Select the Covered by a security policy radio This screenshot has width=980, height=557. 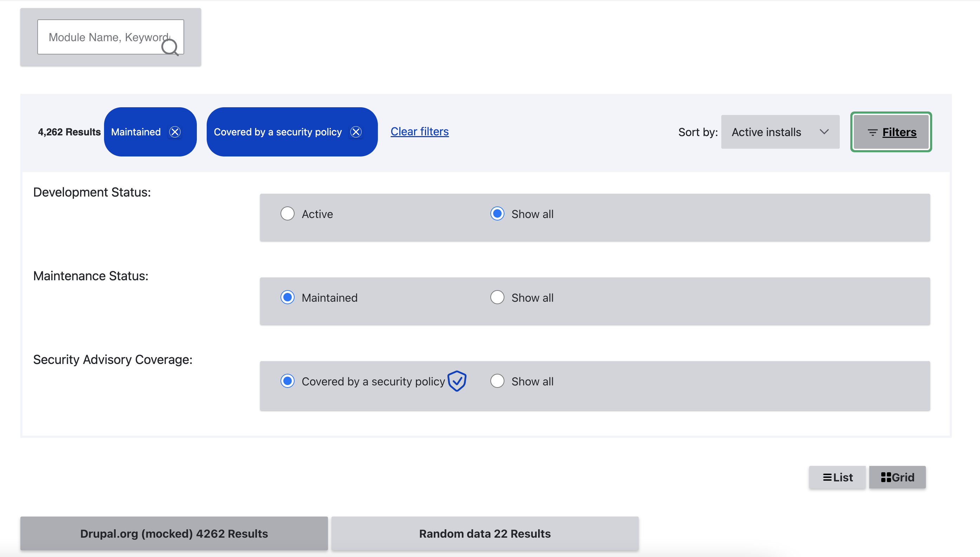pyautogui.click(x=287, y=380)
